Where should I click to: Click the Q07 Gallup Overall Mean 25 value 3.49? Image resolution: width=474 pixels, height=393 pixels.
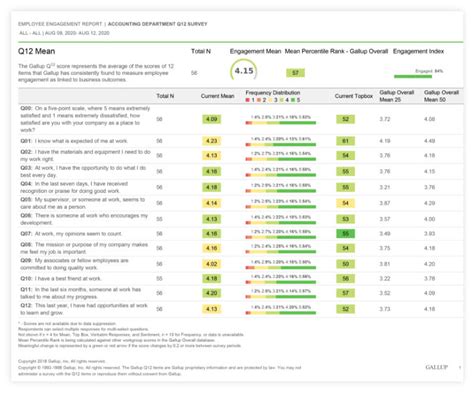(x=385, y=234)
